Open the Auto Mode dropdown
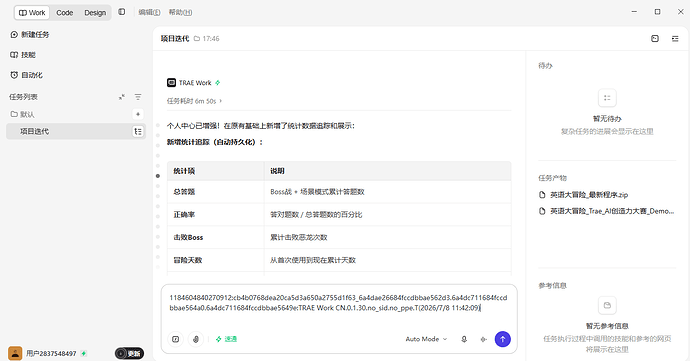 pos(426,339)
